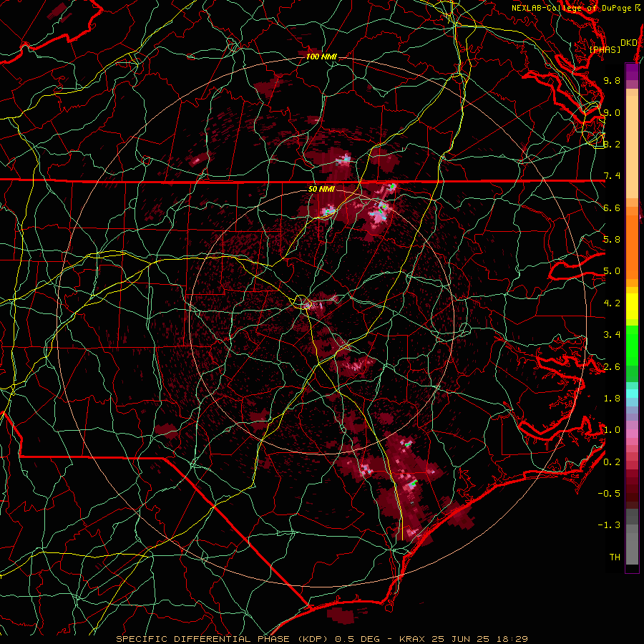The width and height of the screenshot is (644, 644).
Task: Pick the bright green segment of the color bar
Action: coord(632,345)
